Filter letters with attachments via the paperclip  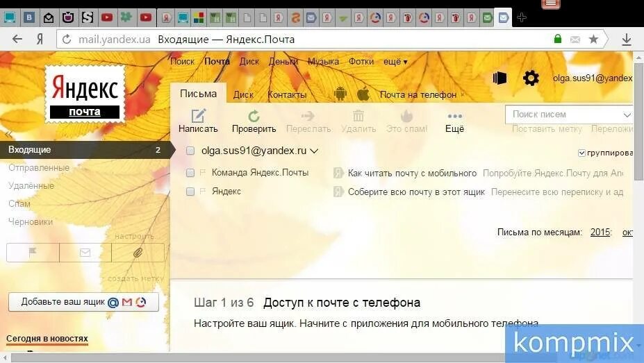click(x=138, y=252)
